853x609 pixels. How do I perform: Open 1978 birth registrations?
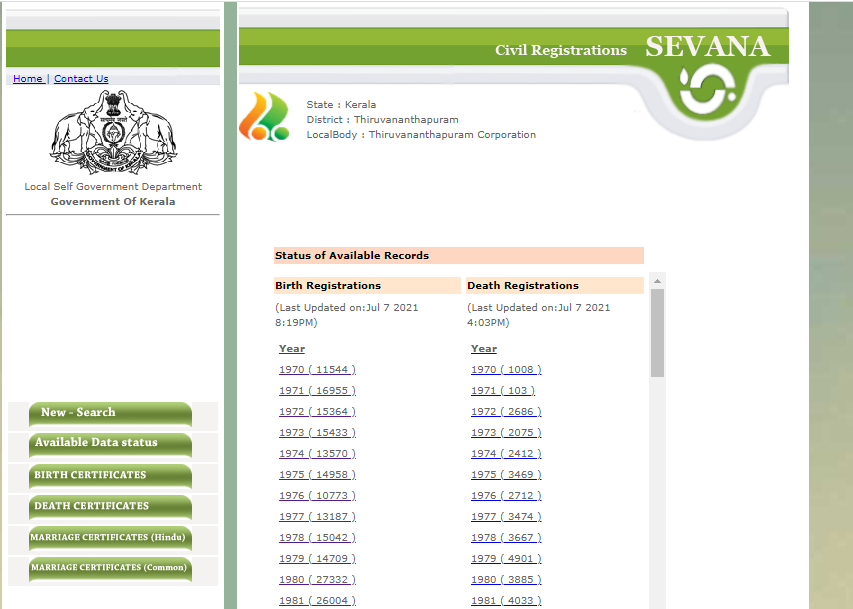pos(317,537)
